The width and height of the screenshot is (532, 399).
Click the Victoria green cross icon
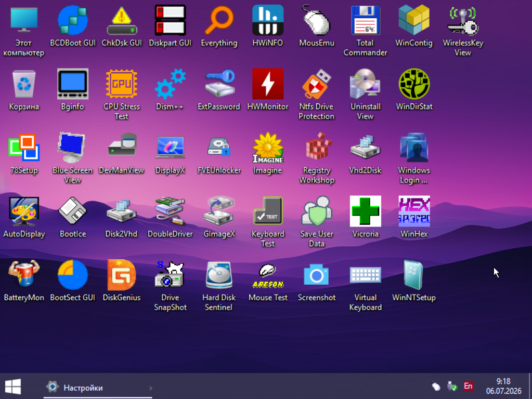tap(365, 211)
